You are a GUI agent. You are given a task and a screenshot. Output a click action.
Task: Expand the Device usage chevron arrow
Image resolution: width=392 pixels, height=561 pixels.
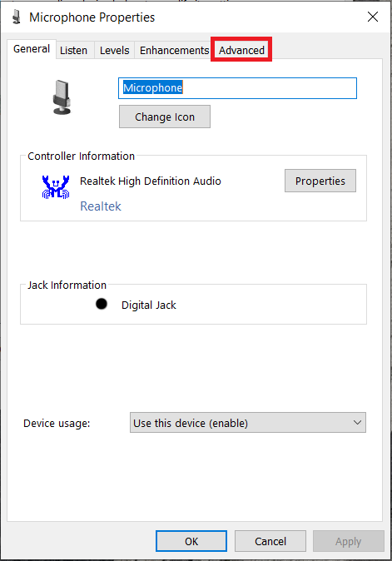[x=357, y=423]
